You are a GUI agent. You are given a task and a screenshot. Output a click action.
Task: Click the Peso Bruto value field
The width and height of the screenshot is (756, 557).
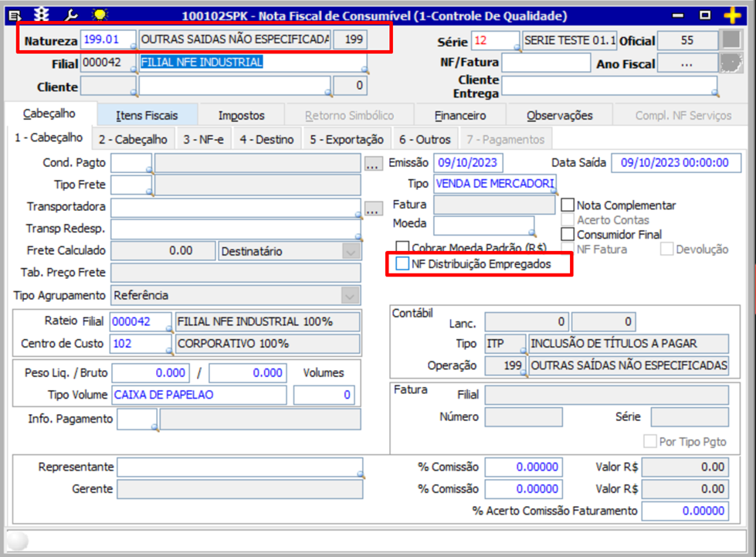248,373
